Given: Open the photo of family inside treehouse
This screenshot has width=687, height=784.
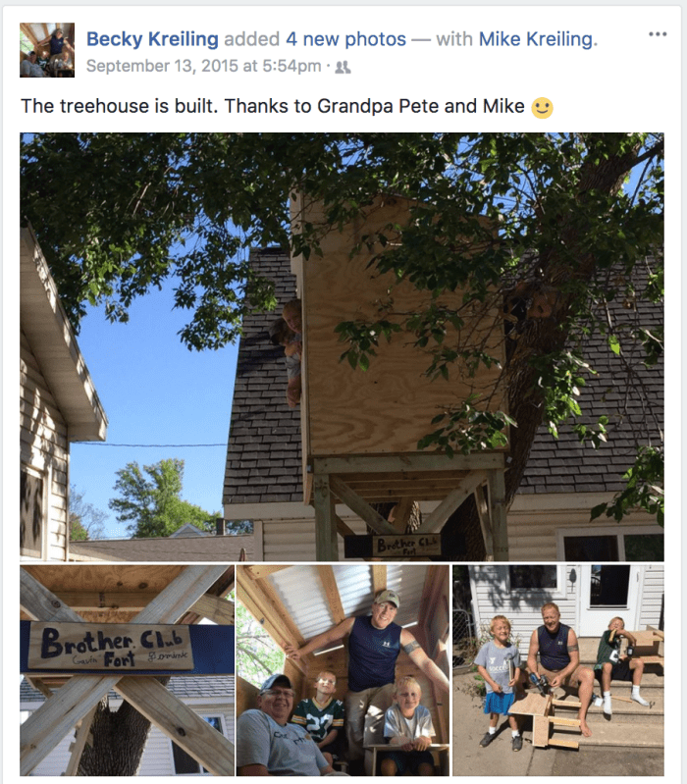Looking at the screenshot, I should coord(343,670).
